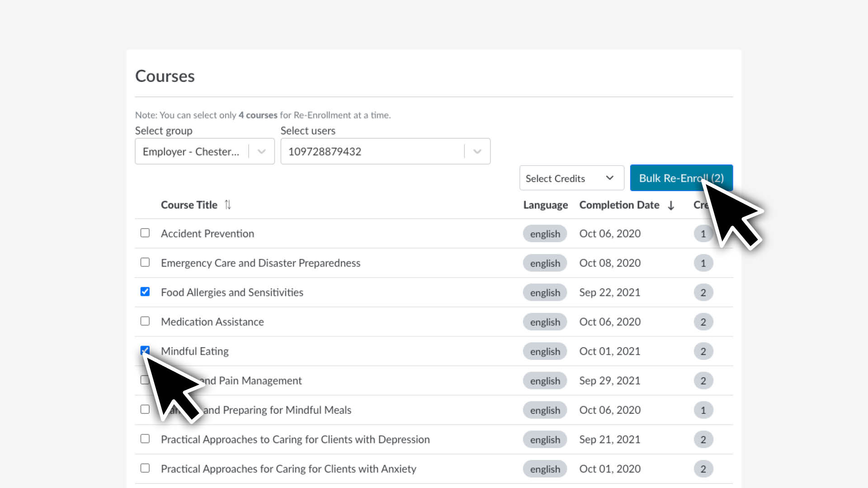This screenshot has width=868, height=488.
Task: Expand the Select users dropdown chevron
Action: [477, 151]
